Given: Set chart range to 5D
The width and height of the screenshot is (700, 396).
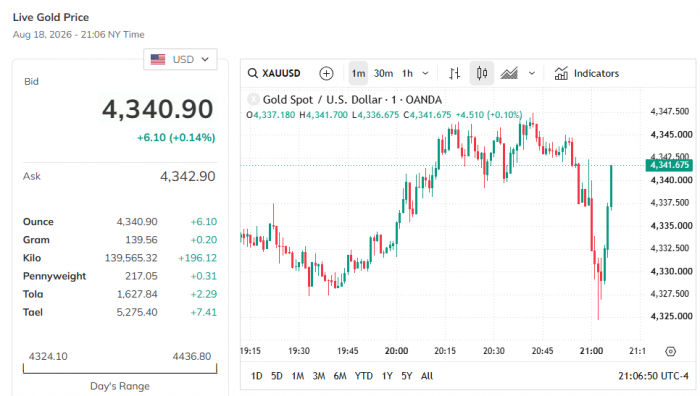Looking at the screenshot, I should point(277,376).
